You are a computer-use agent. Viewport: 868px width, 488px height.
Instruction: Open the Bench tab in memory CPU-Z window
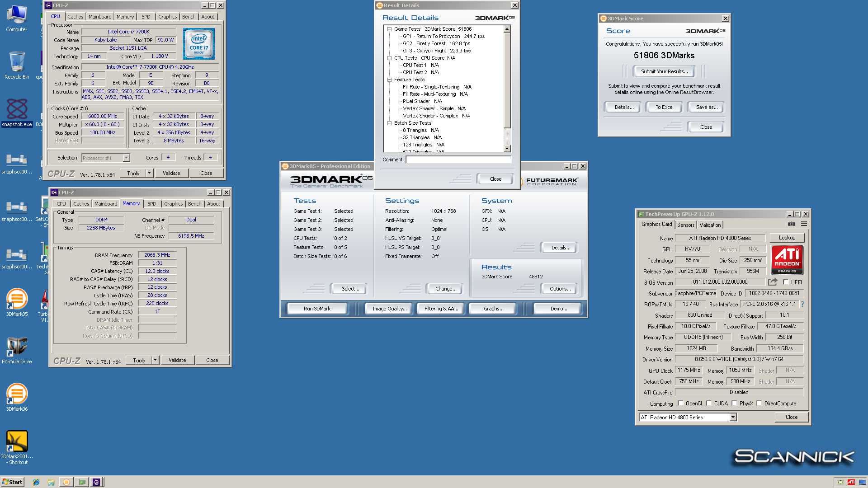[x=195, y=204]
